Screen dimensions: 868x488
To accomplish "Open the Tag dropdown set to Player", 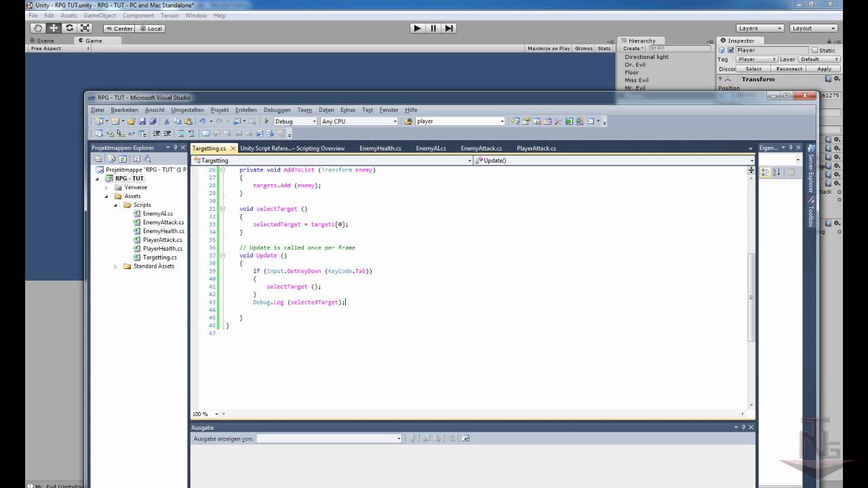I will (756, 59).
